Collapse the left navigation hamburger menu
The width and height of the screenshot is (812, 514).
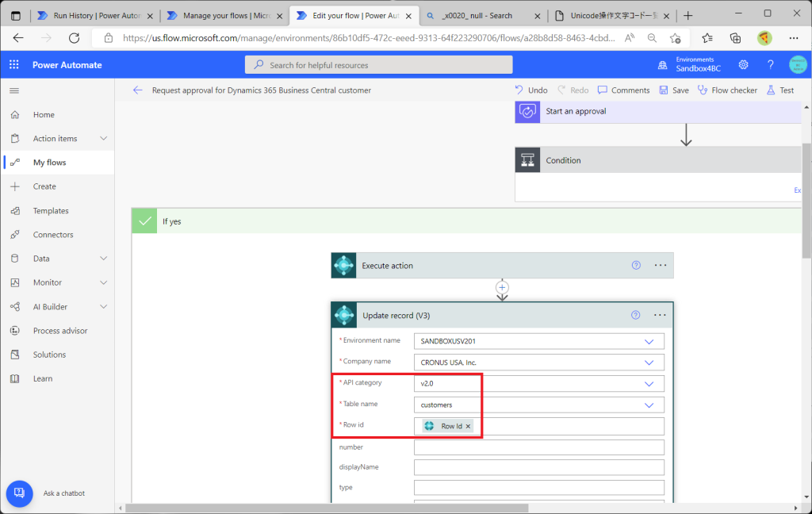tap(14, 90)
